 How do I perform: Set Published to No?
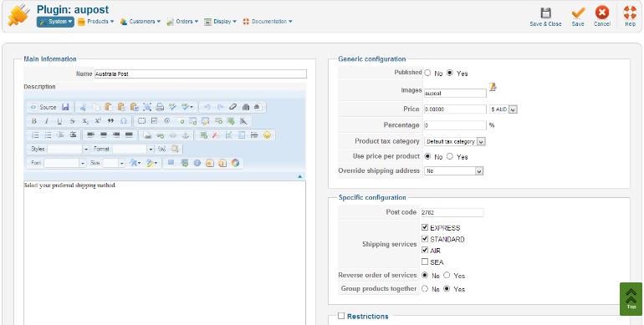click(427, 73)
